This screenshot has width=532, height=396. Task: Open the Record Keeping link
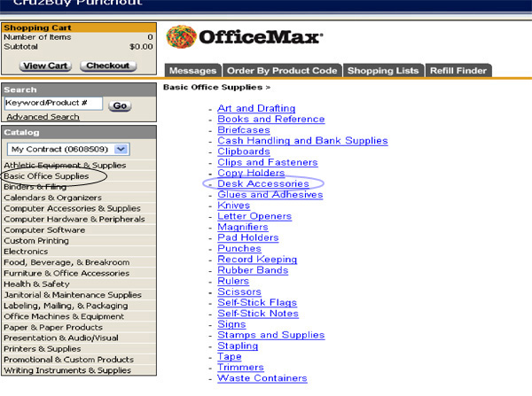[x=257, y=260]
